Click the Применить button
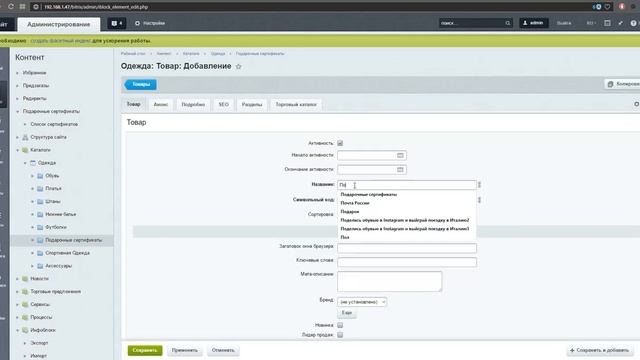640x360 pixels. (x=184, y=350)
